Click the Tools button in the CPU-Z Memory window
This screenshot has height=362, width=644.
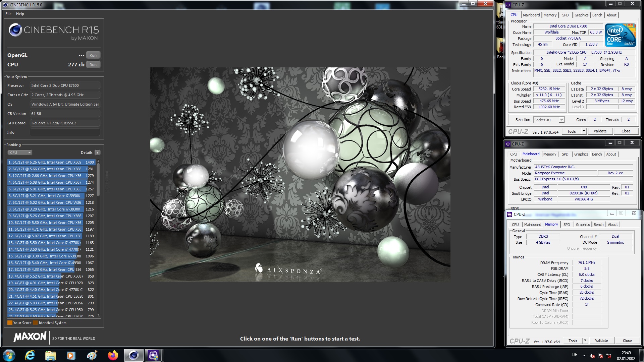(x=573, y=341)
